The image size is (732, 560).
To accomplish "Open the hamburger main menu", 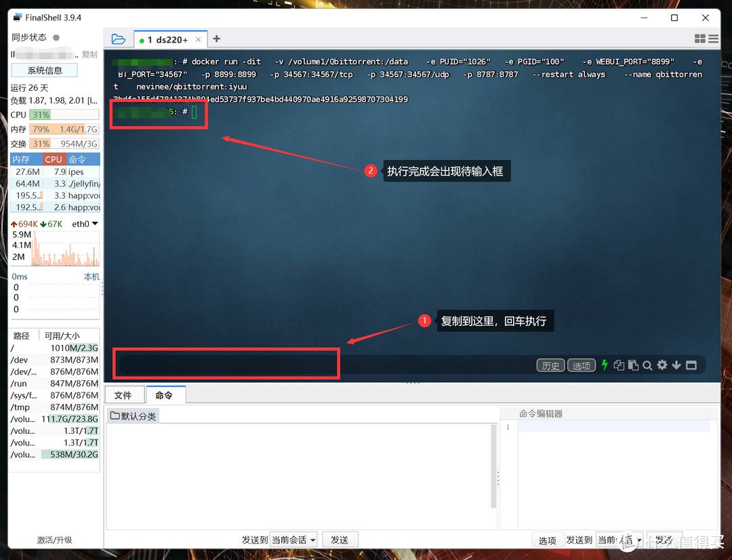I will pos(713,39).
